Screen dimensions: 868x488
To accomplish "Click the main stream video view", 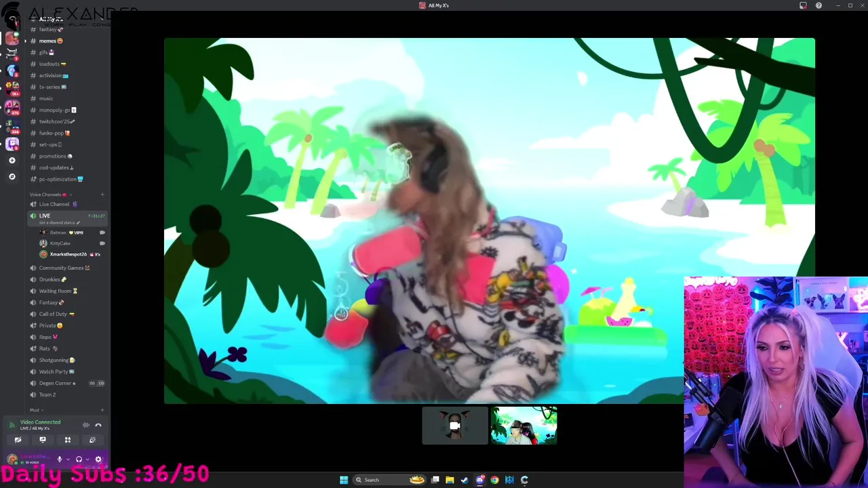I will (x=490, y=221).
